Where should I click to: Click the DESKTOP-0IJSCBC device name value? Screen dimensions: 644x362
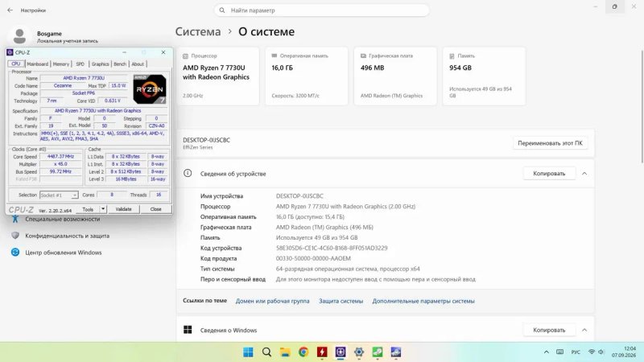pyautogui.click(x=299, y=195)
